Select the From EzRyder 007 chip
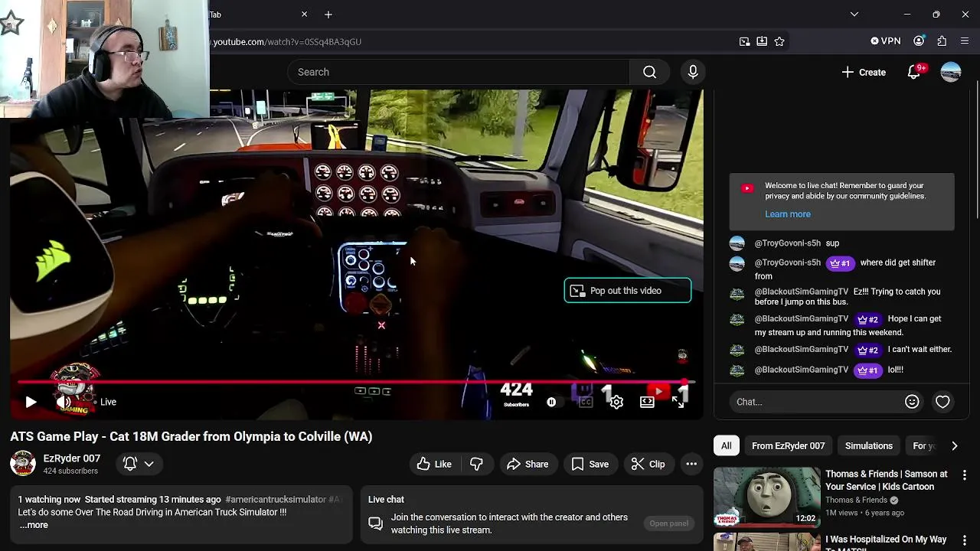The image size is (980, 551). click(x=788, y=445)
